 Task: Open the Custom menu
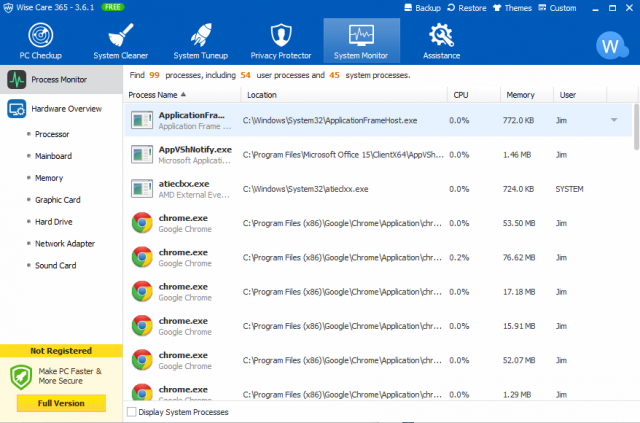tap(557, 8)
